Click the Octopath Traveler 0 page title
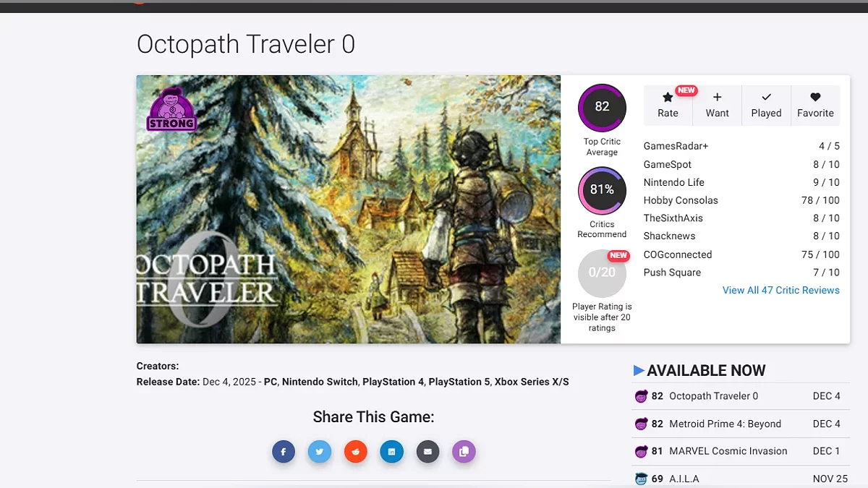 246,45
